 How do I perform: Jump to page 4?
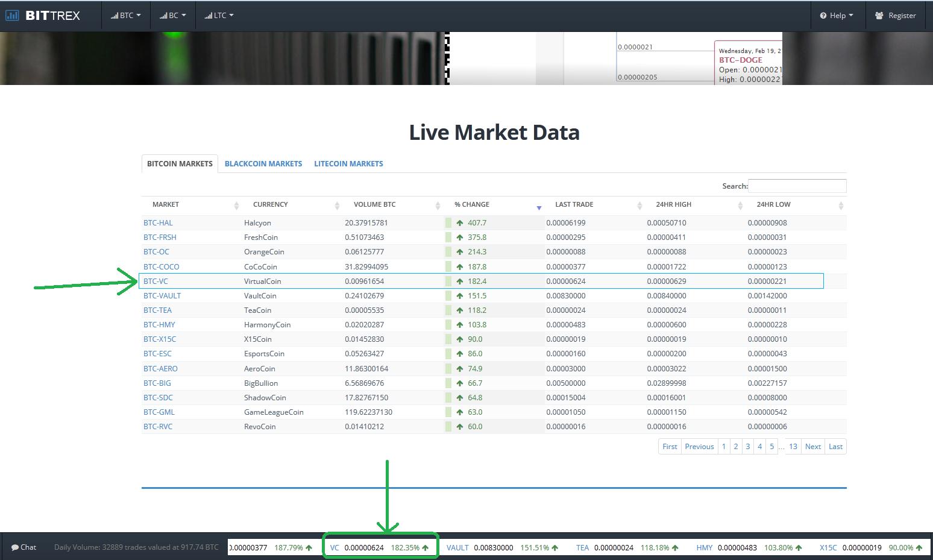click(760, 446)
